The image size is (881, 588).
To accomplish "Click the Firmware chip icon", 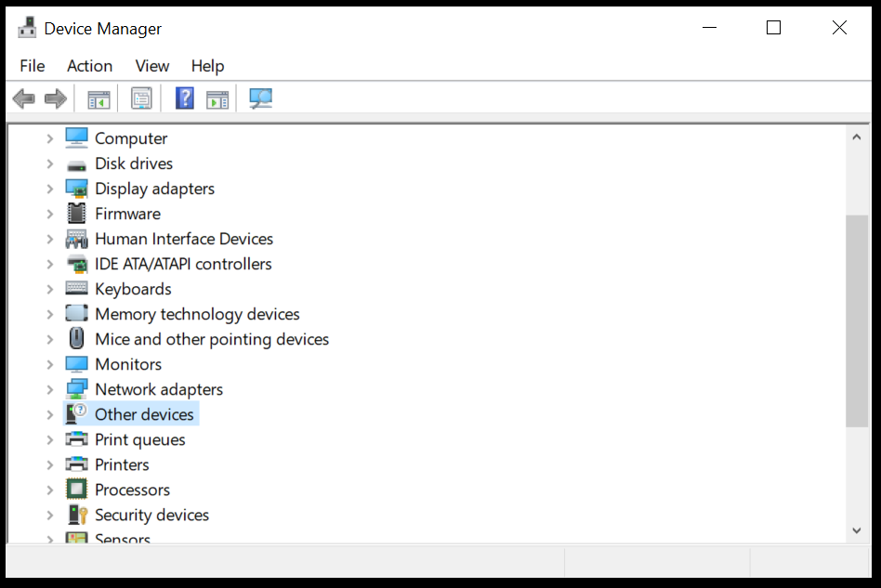I will 76,214.
